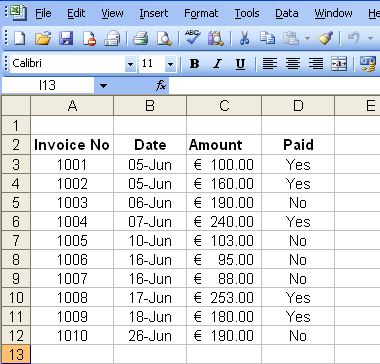Image resolution: width=380 pixels, height=364 pixels.
Task: Select row 7 header
Action: pyautogui.click(x=16, y=240)
